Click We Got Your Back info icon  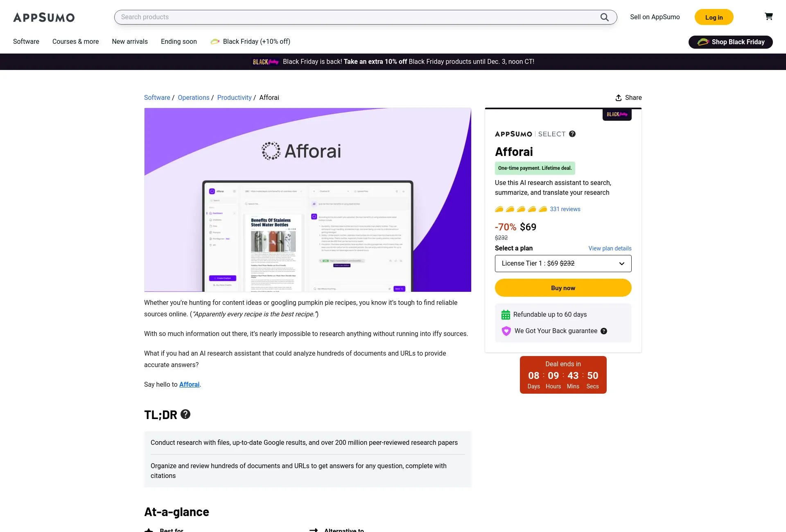604,331
